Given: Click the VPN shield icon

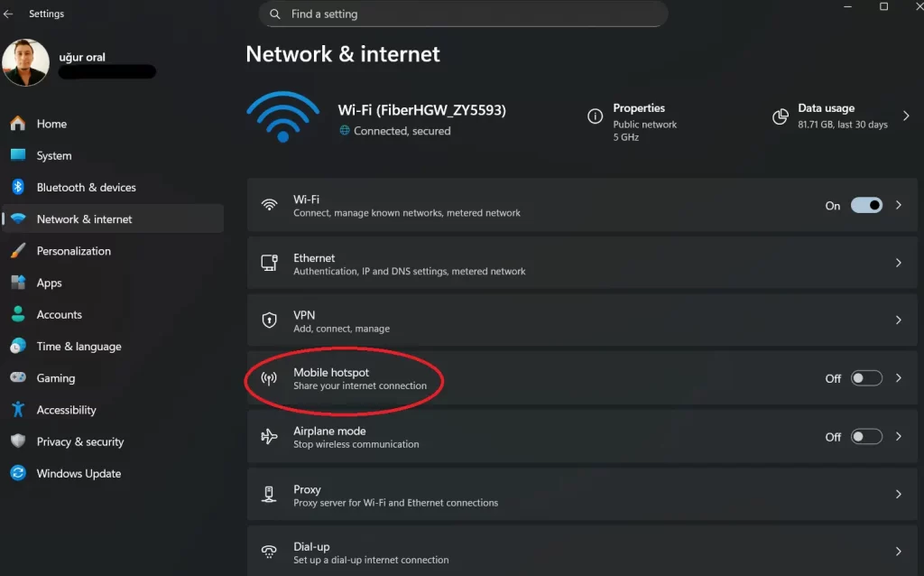Looking at the screenshot, I should [x=269, y=321].
